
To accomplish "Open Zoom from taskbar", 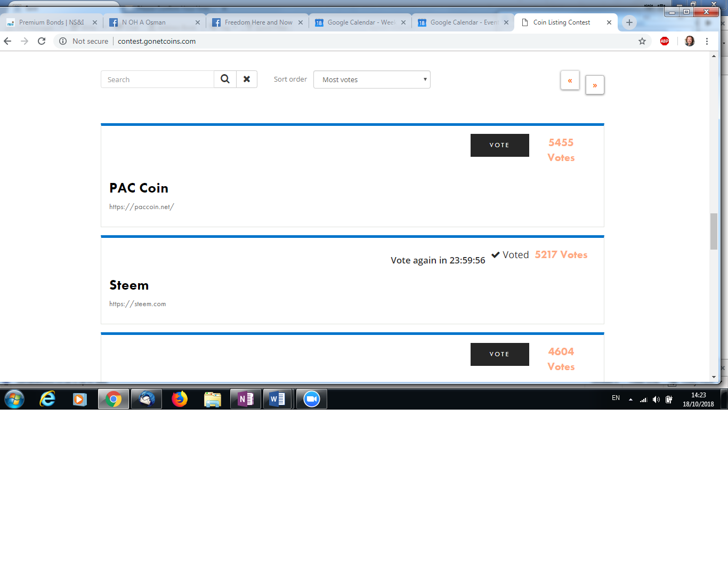I will point(312,399).
